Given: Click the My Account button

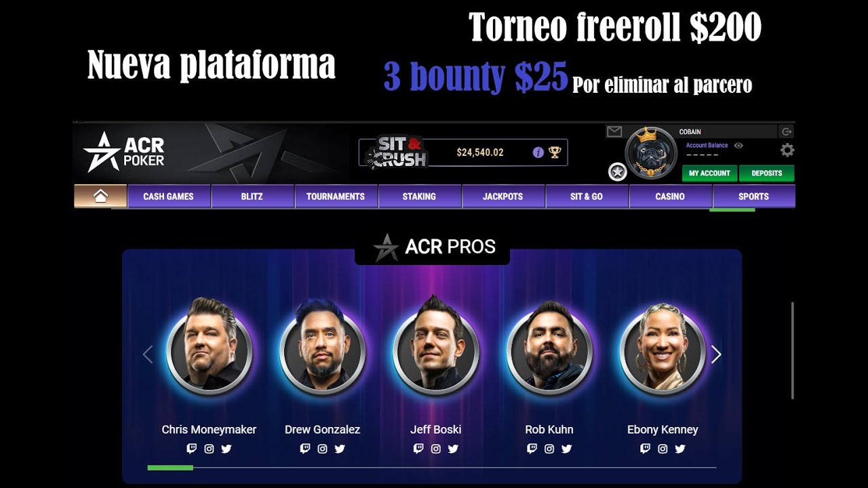Looking at the screenshot, I should [x=709, y=173].
